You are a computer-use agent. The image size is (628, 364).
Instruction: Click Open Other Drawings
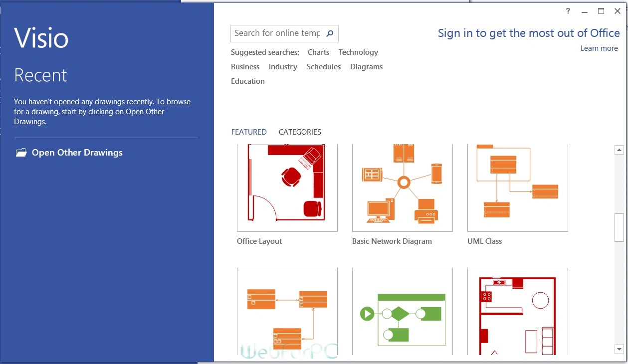pos(77,153)
